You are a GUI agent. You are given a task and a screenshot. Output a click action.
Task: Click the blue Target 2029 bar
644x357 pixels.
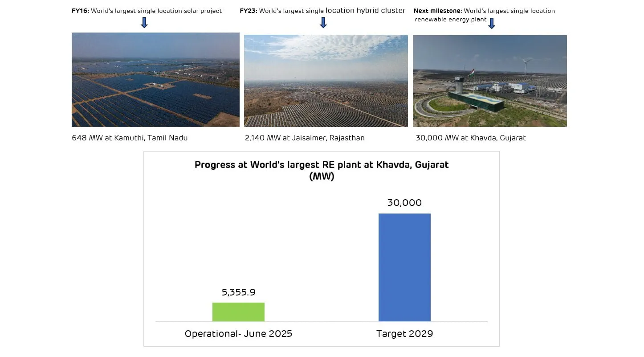404,267
